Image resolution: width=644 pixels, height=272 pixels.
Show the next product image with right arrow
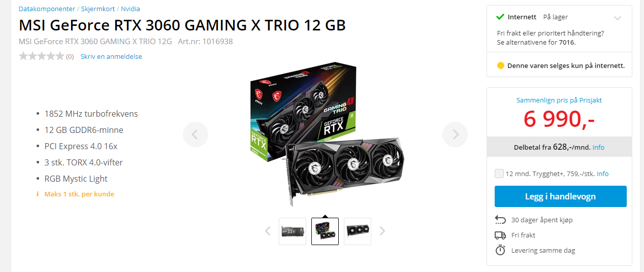click(x=455, y=134)
